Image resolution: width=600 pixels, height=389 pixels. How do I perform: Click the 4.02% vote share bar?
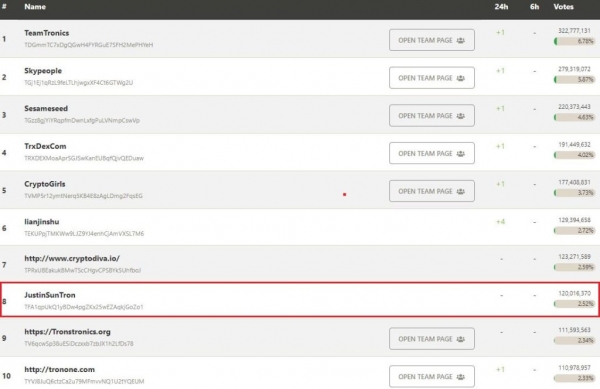(574, 155)
